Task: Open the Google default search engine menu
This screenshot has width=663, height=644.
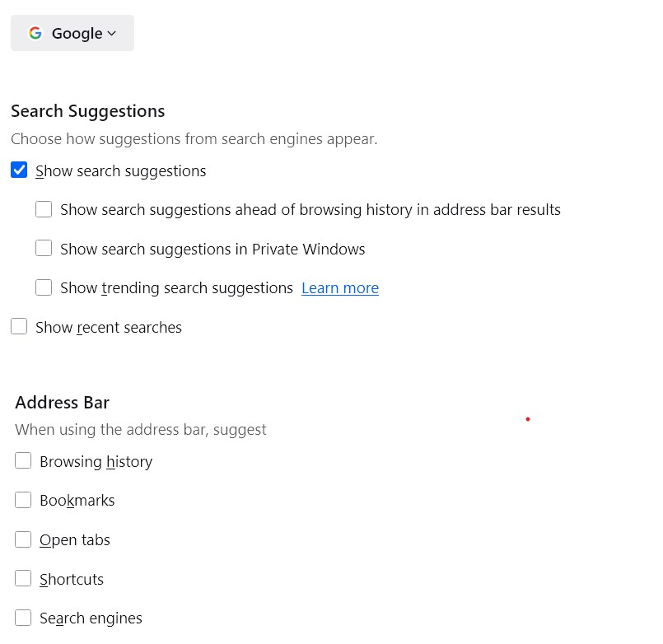Action: point(72,33)
